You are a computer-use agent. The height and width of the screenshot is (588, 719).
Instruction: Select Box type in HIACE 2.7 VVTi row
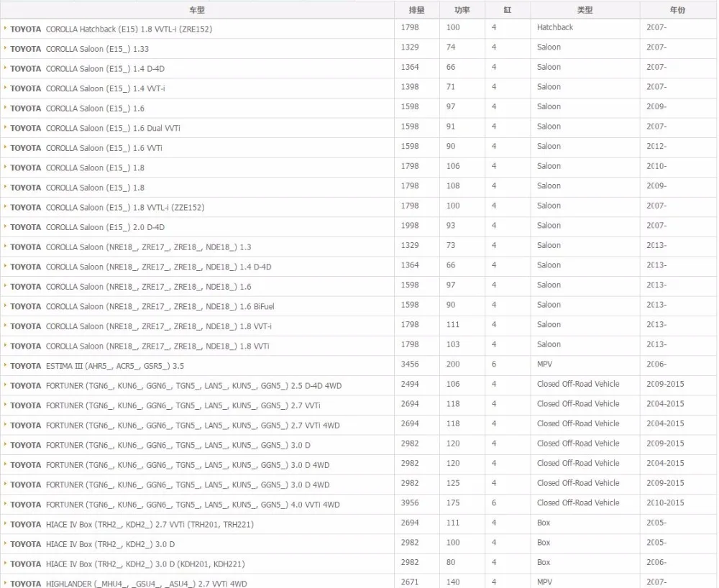tap(544, 523)
